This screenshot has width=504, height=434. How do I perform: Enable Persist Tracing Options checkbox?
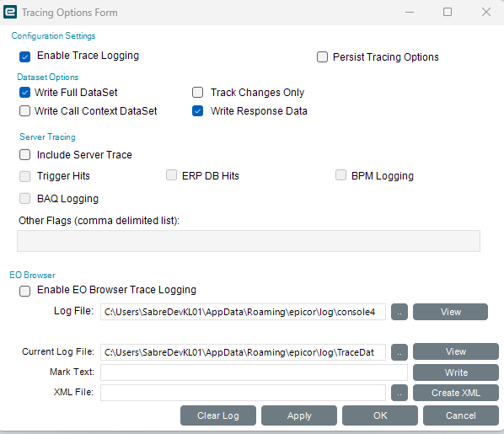click(322, 57)
